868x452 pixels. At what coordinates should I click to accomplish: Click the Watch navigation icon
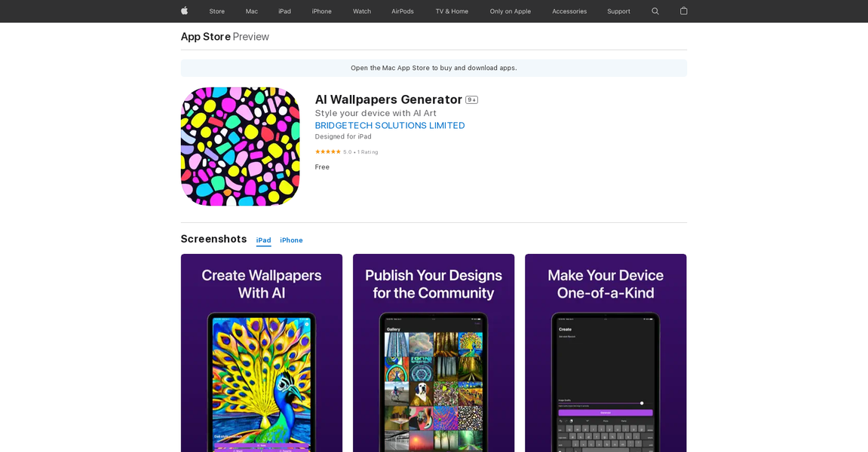(361, 11)
